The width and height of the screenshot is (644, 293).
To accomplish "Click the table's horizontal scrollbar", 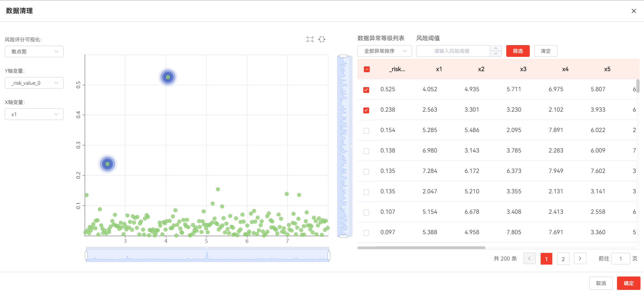I will point(421,248).
